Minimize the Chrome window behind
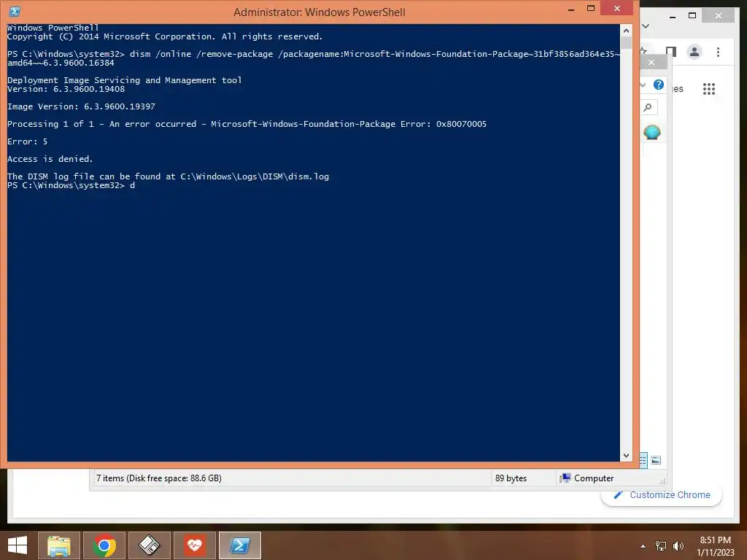Image resolution: width=747 pixels, height=560 pixels. coord(672,16)
